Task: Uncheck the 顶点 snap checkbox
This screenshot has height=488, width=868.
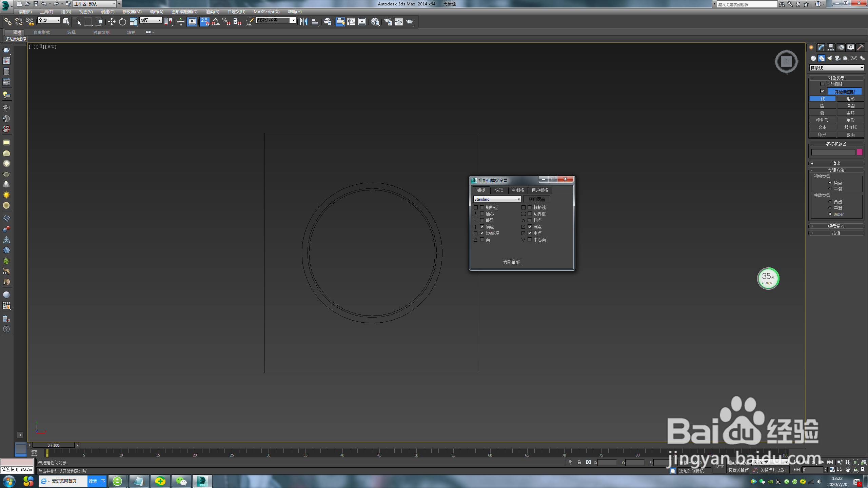Action: [482, 227]
